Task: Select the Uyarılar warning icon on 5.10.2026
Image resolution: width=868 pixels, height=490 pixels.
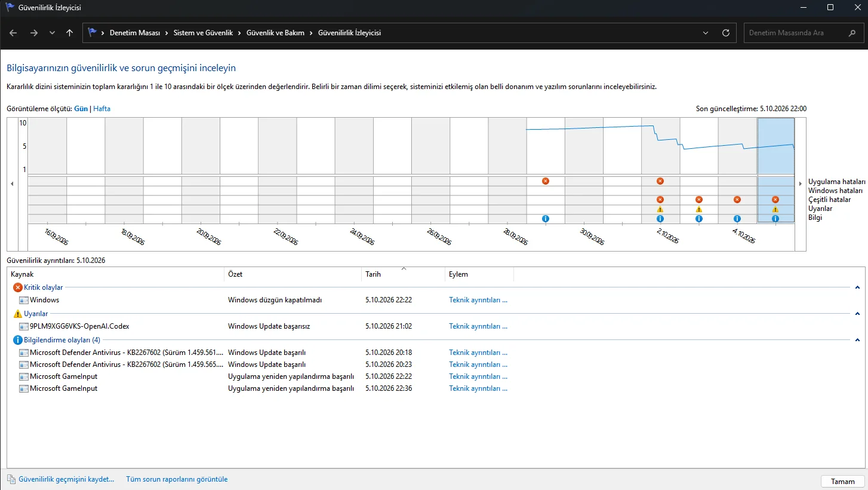Action: [x=775, y=209]
